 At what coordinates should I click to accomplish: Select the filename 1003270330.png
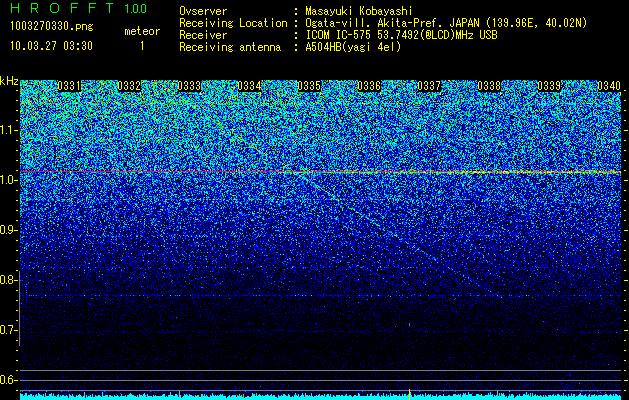pos(52,27)
